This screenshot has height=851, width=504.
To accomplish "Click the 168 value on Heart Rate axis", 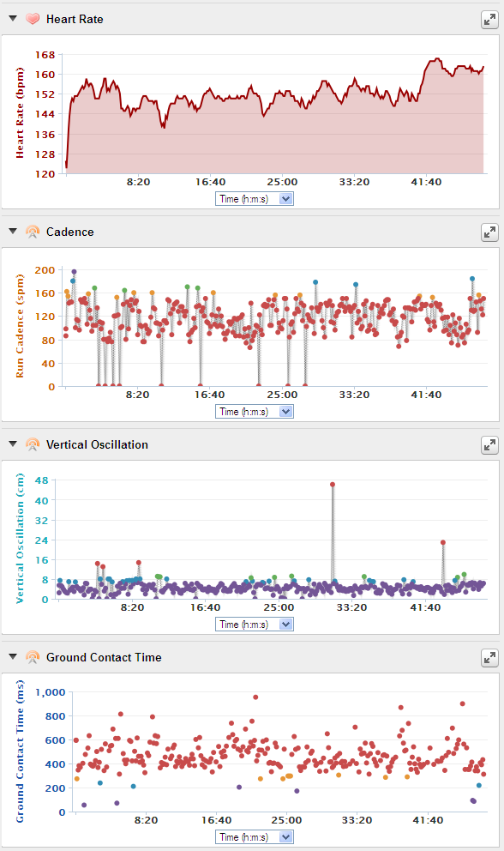I will 45,55.
